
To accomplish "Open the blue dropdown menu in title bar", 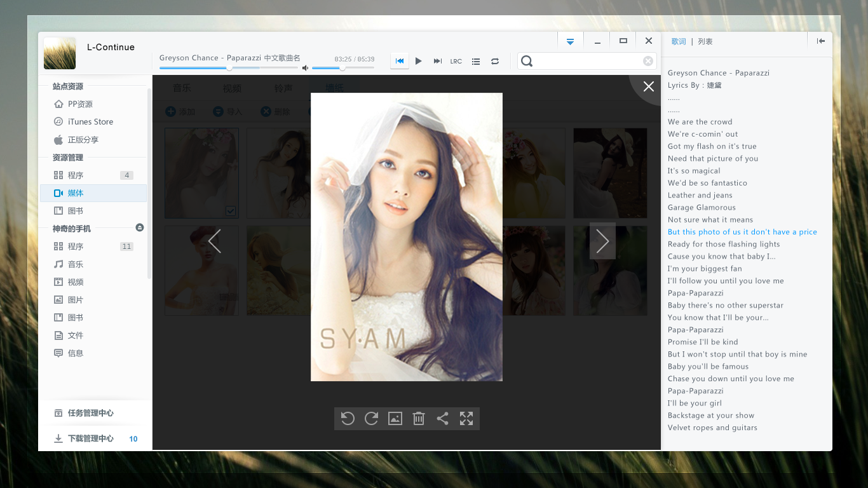I will [570, 41].
